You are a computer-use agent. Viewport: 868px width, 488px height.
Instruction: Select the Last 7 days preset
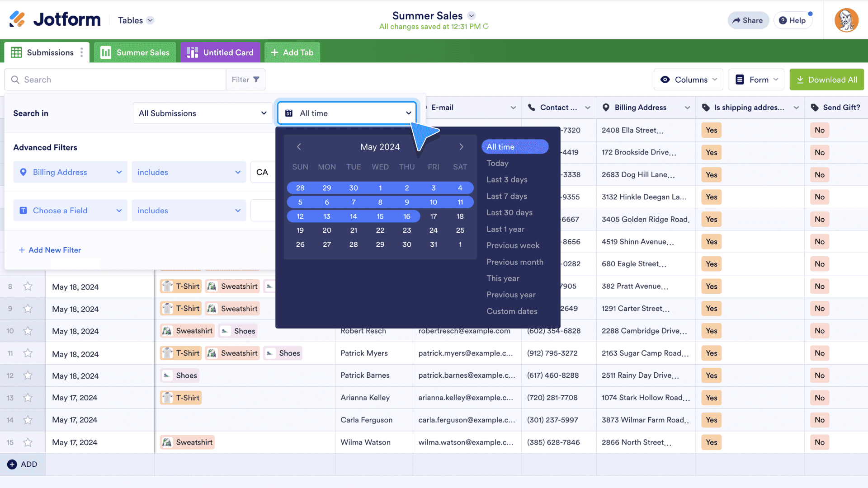[506, 196]
